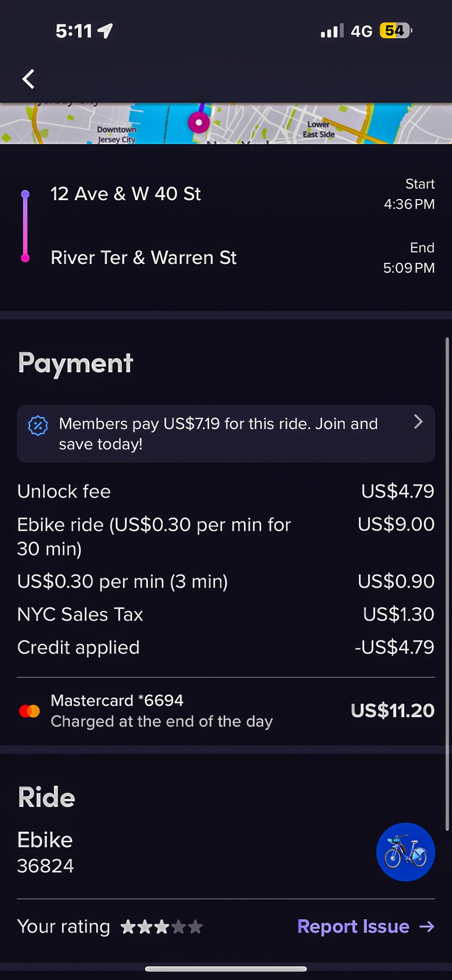Tap the back arrow icon
452x980 pixels.
[x=28, y=79]
